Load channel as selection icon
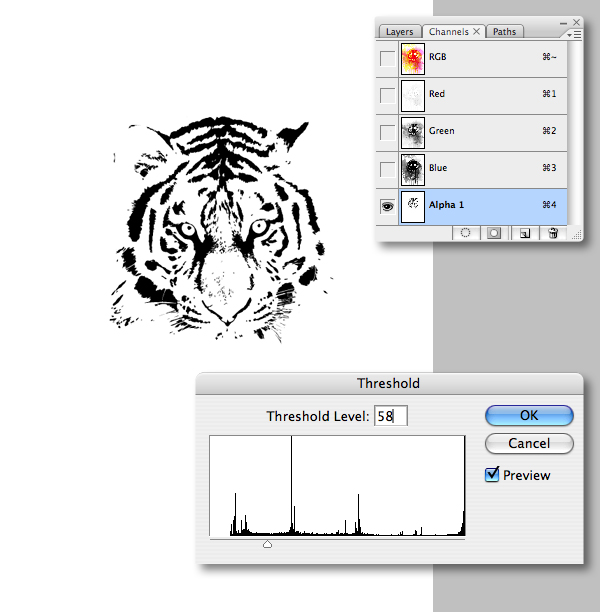The height and width of the screenshot is (612, 600). tap(465, 233)
